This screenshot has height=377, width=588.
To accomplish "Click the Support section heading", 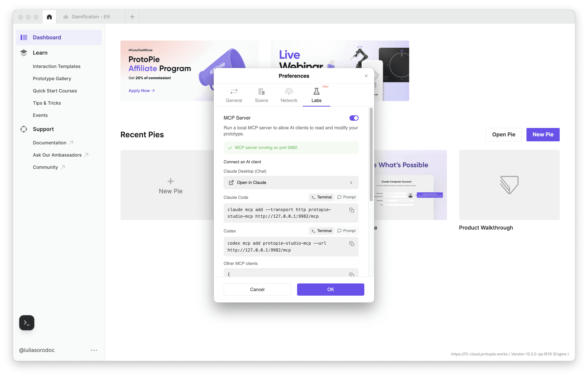I will pyautogui.click(x=43, y=129).
